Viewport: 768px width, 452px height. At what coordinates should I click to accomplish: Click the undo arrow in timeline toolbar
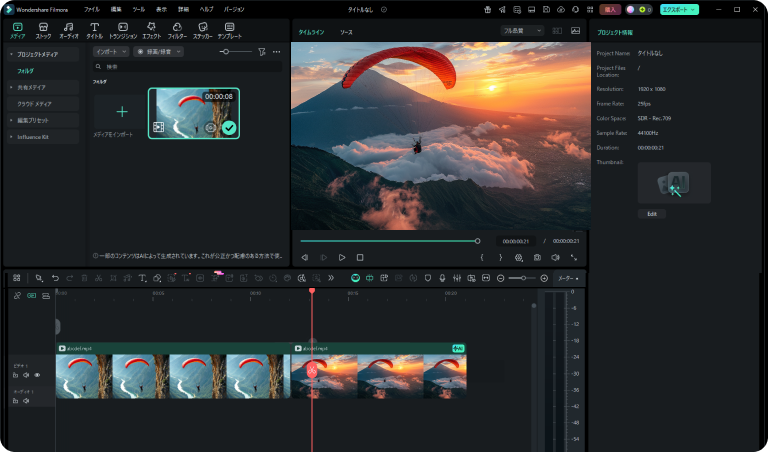55,278
